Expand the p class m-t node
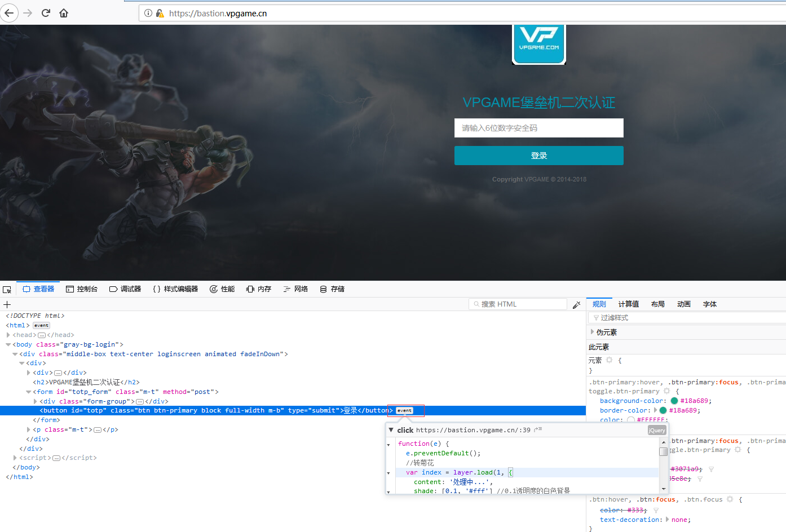Image resolution: width=786 pixels, height=532 pixels. tap(29, 430)
